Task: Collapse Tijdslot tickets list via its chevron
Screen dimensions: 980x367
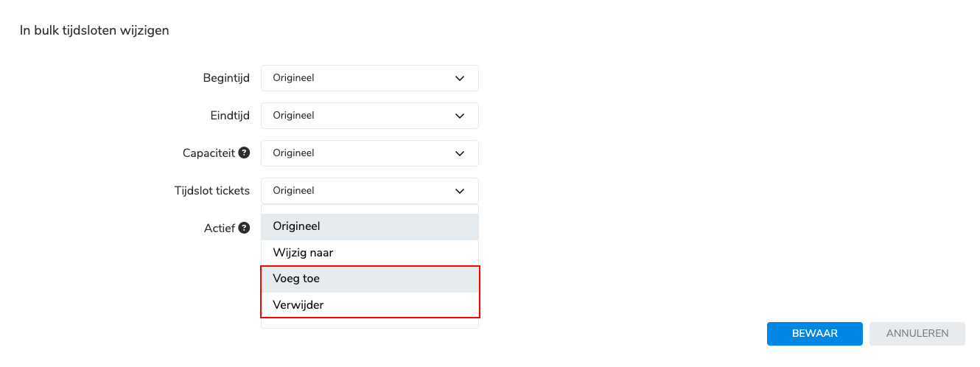Action: 460,191
